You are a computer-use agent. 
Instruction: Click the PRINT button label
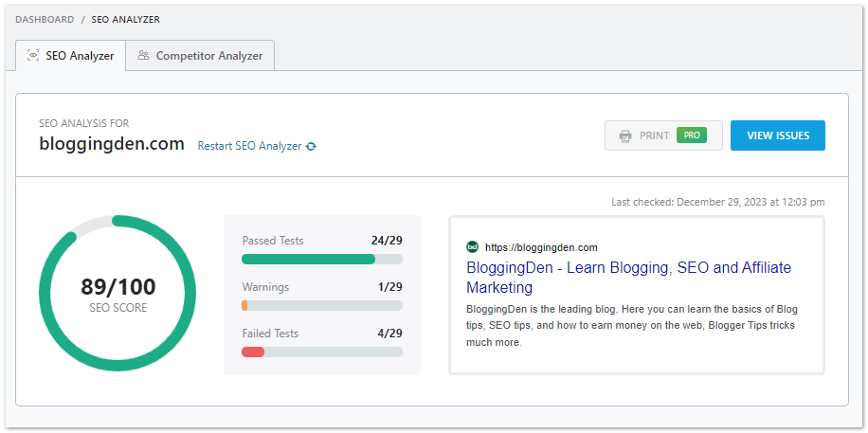click(655, 135)
